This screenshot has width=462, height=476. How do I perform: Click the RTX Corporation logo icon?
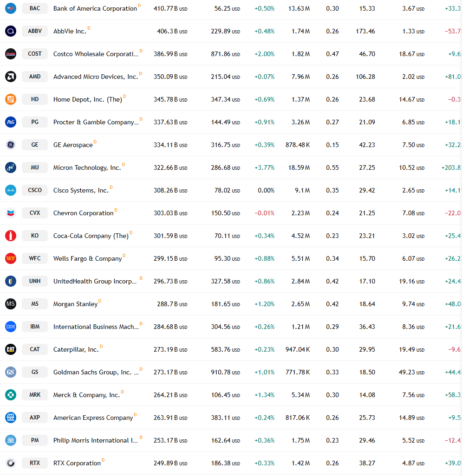click(11, 463)
